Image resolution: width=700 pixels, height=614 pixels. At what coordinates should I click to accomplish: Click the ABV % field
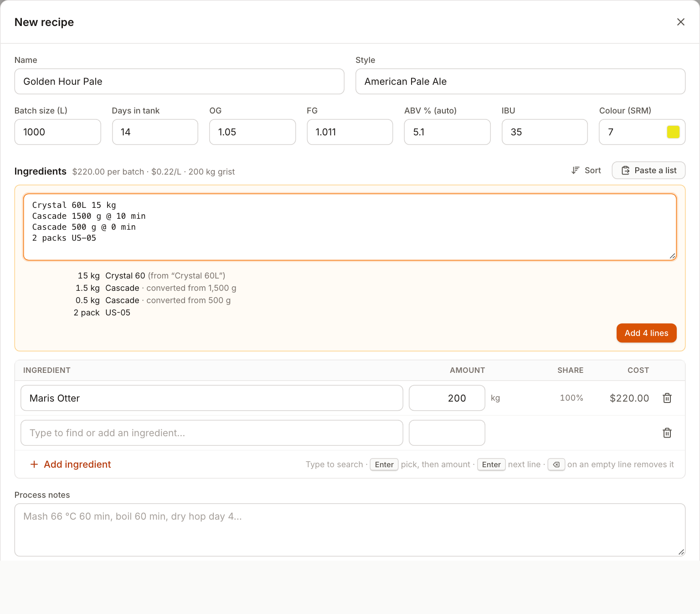click(x=448, y=132)
